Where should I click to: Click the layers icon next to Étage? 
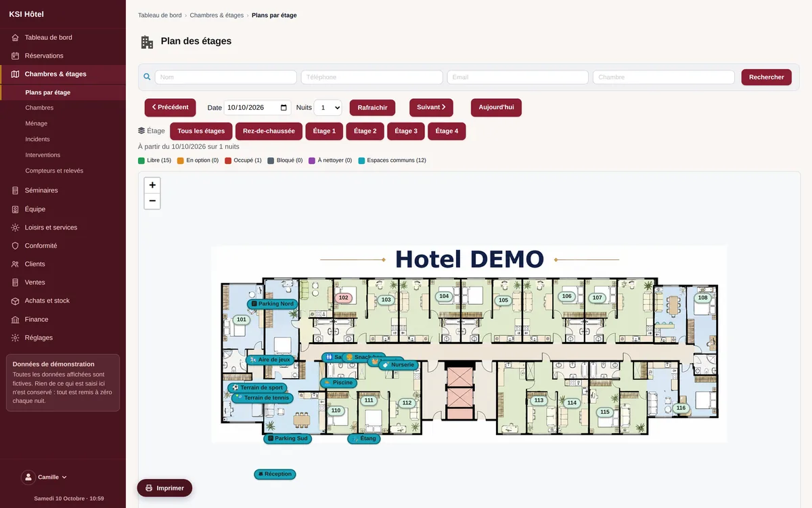pyautogui.click(x=141, y=131)
